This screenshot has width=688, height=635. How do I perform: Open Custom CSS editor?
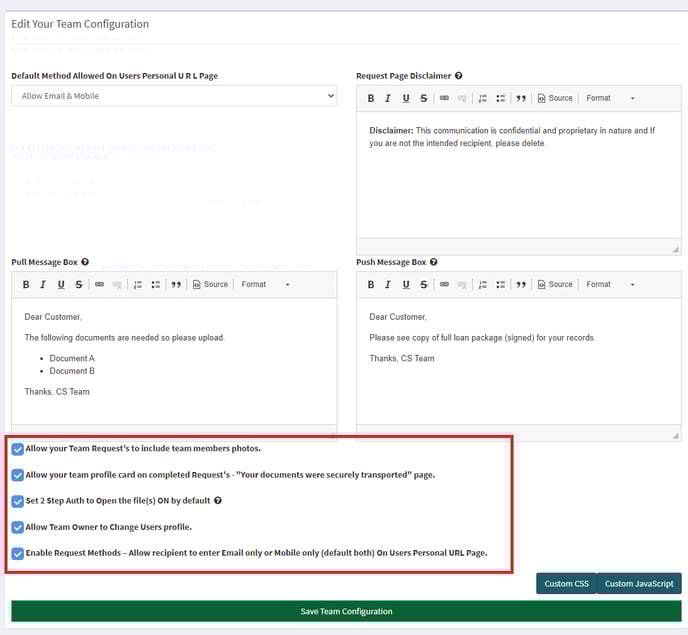[566, 584]
